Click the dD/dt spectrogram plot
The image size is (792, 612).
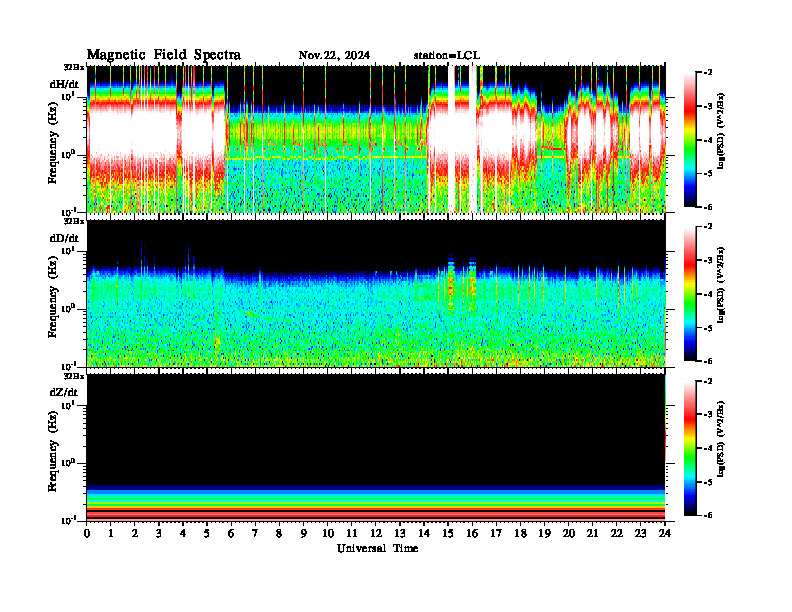click(376, 293)
